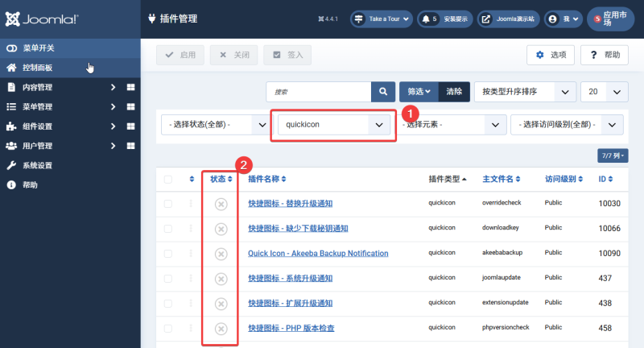Check the select-all checkbox in table header

coord(167,179)
